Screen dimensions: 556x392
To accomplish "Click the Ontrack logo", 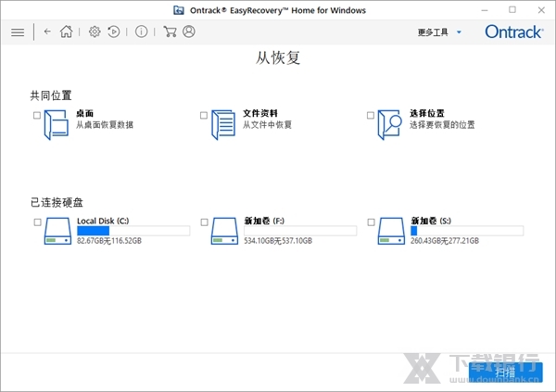I will 514,32.
